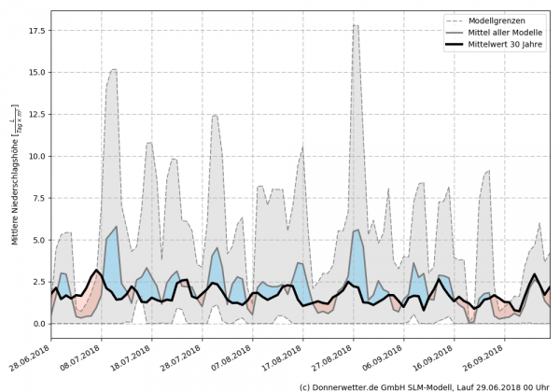The image size is (560, 392).
Task: Click the gray Mittel aller Modelle legend line
Action: 457,32
